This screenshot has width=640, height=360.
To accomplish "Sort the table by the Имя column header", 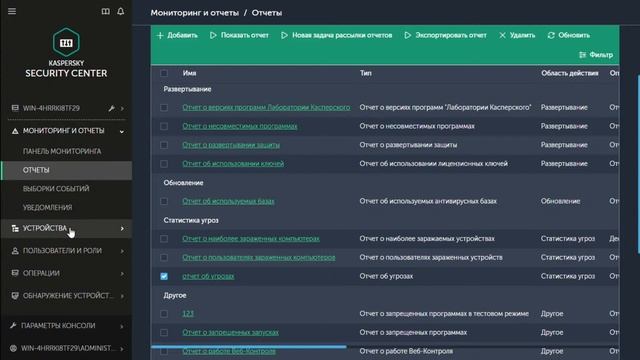I will pyautogui.click(x=189, y=73).
